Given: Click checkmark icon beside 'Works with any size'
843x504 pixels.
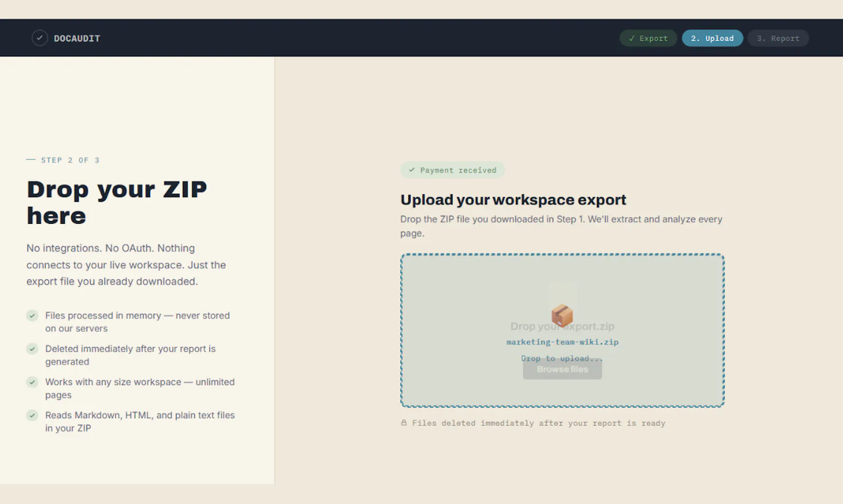Looking at the screenshot, I should 32,382.
